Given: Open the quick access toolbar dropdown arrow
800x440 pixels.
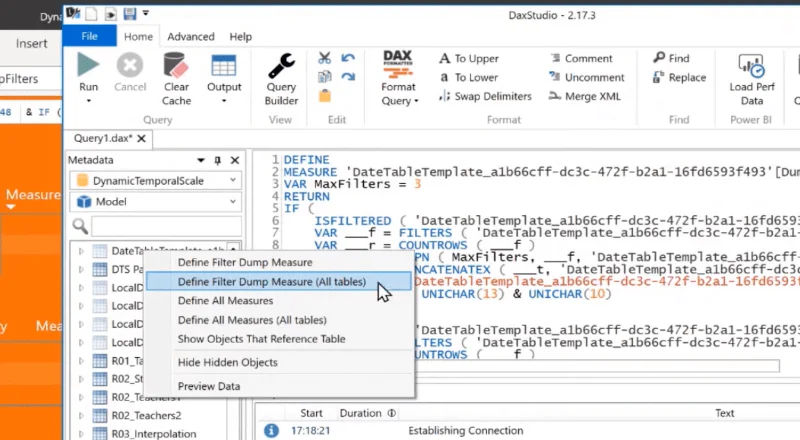Looking at the screenshot, I should (146, 13).
